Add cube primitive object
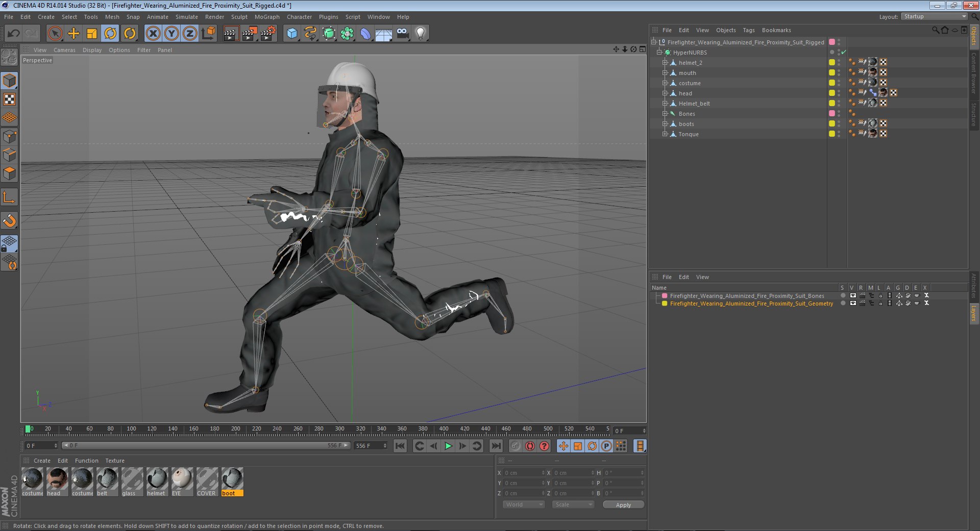Screen dimensions: 980x531 click(x=292, y=34)
